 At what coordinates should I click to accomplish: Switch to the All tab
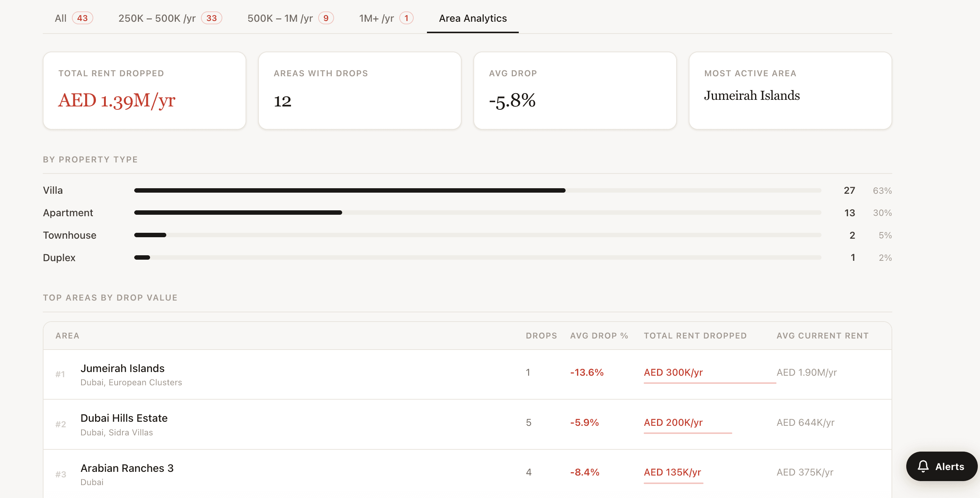[60, 18]
